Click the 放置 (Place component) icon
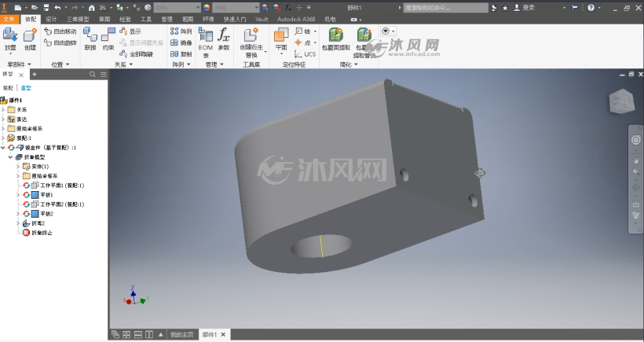 pos(10,35)
